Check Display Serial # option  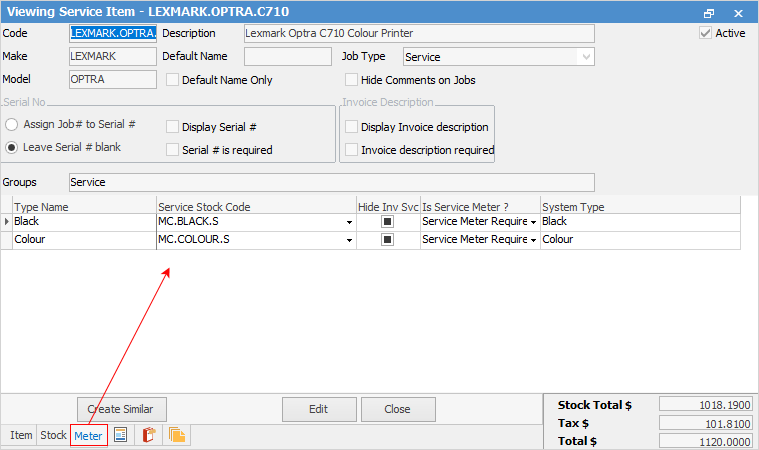(172, 127)
